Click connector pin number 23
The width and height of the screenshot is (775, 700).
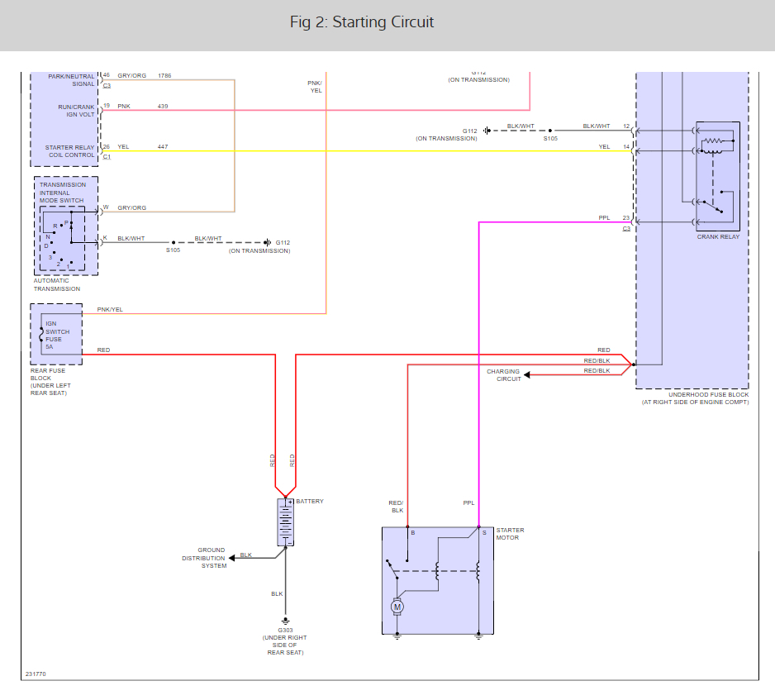click(x=626, y=217)
